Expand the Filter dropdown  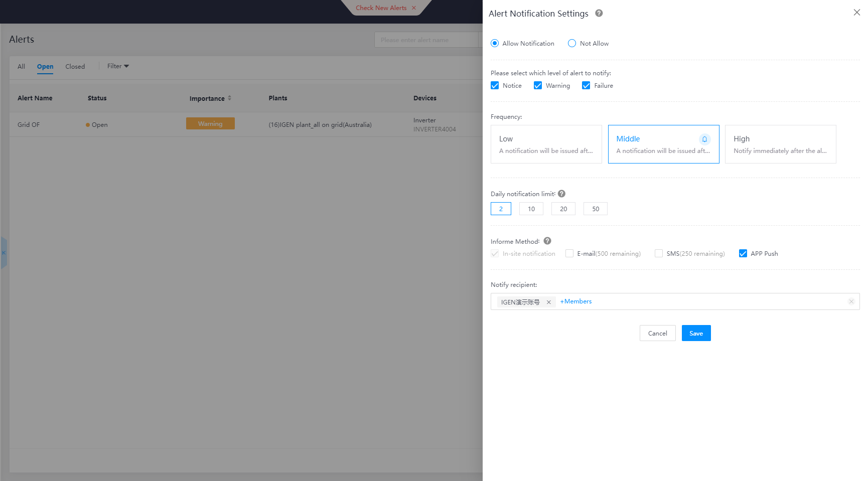118,66
